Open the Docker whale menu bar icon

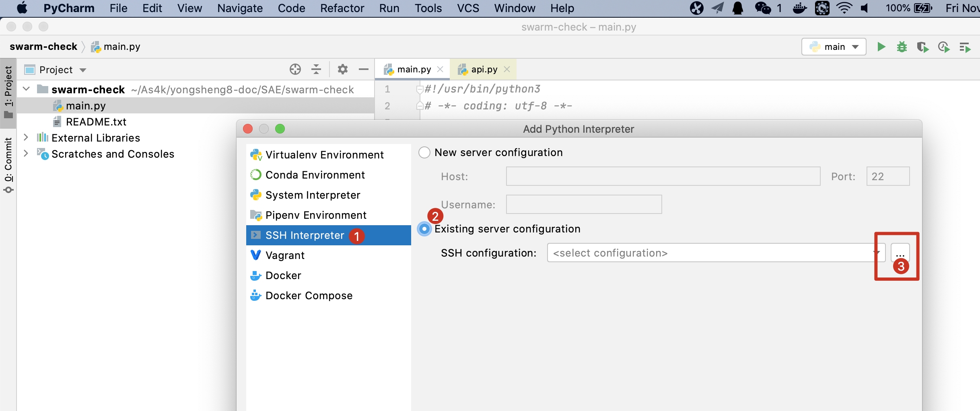pos(799,8)
